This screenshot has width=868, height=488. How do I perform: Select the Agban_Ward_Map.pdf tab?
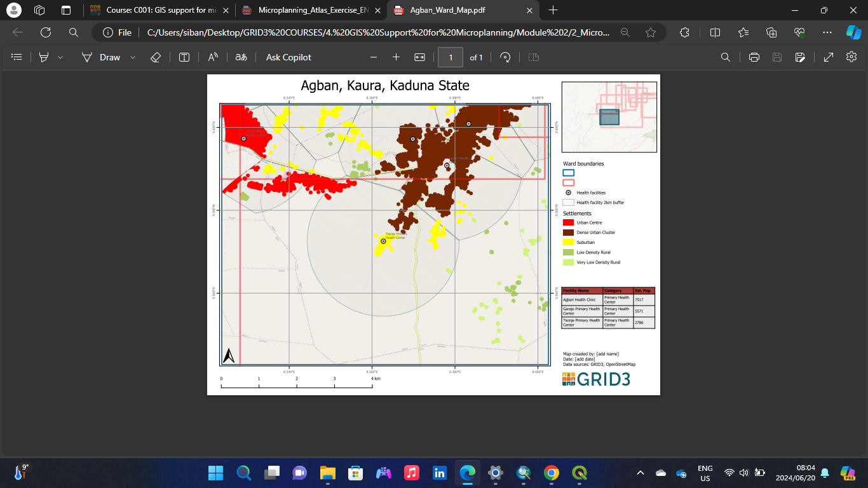pos(463,10)
